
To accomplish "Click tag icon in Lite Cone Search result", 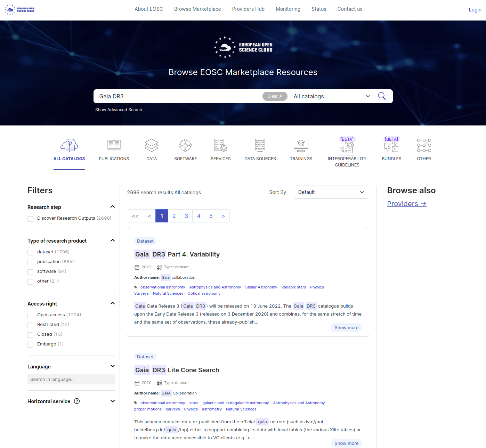I will tap(136, 403).
